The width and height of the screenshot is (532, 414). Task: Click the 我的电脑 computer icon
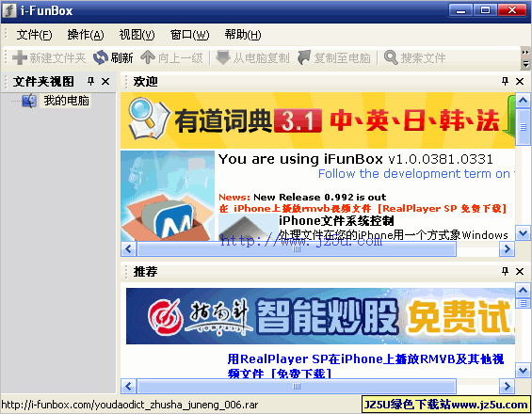[x=29, y=101]
